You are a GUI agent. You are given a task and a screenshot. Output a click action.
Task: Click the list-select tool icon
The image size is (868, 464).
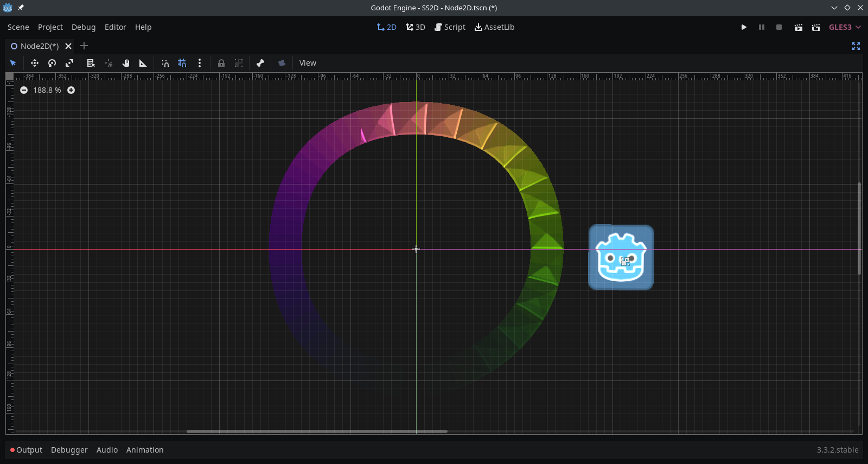tap(91, 63)
